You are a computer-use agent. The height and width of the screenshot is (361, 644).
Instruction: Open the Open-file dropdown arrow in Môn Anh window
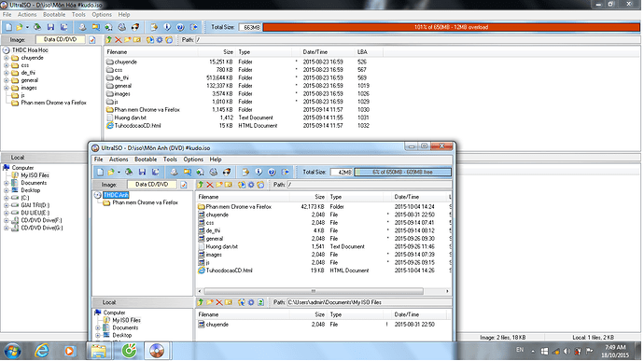(x=119, y=173)
